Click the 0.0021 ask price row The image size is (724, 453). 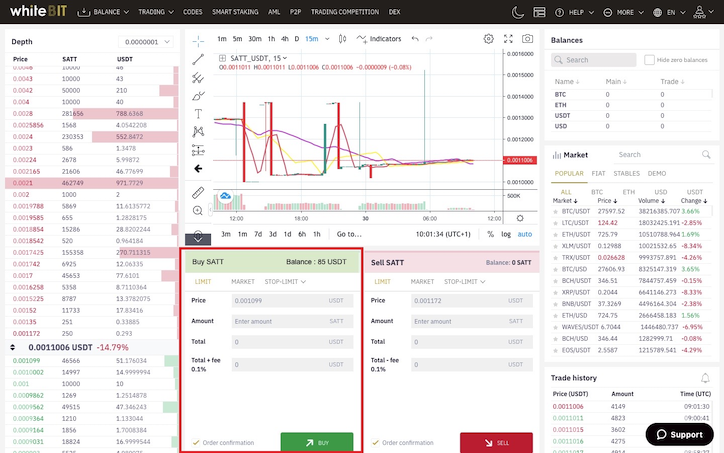91,183
